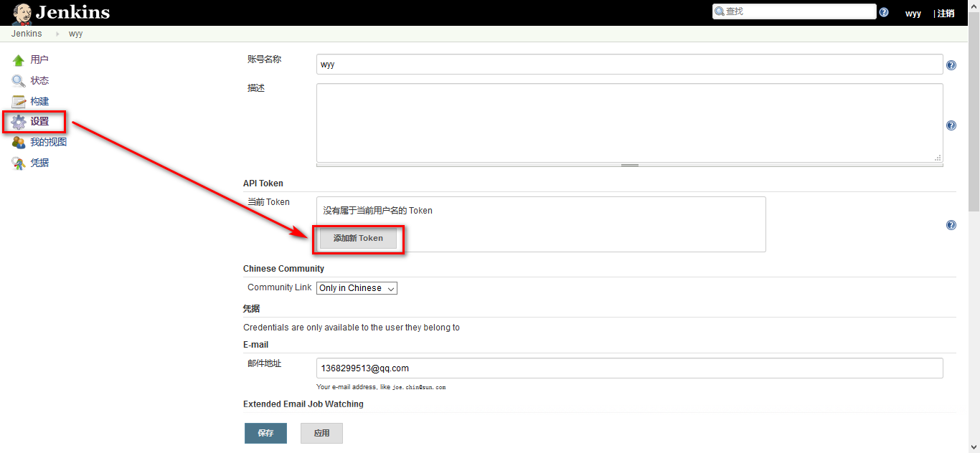Click the 'Chinese Community' section heading
This screenshot has height=453, width=980.
(283, 269)
